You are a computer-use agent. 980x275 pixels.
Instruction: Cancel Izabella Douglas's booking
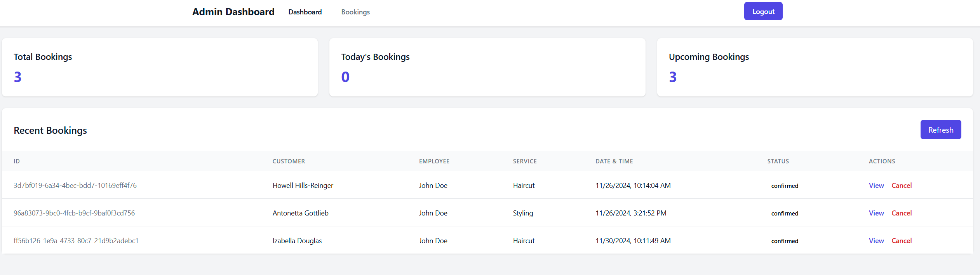pyautogui.click(x=901, y=241)
